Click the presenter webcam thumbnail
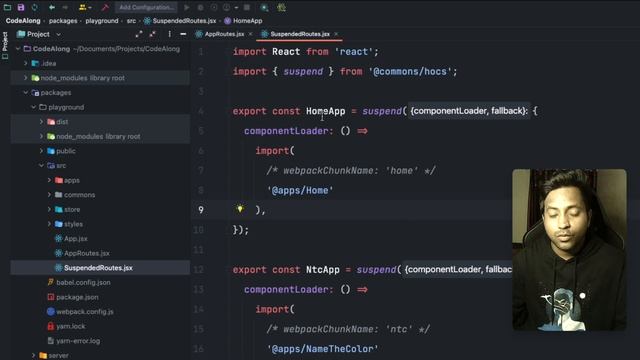 tap(569, 249)
